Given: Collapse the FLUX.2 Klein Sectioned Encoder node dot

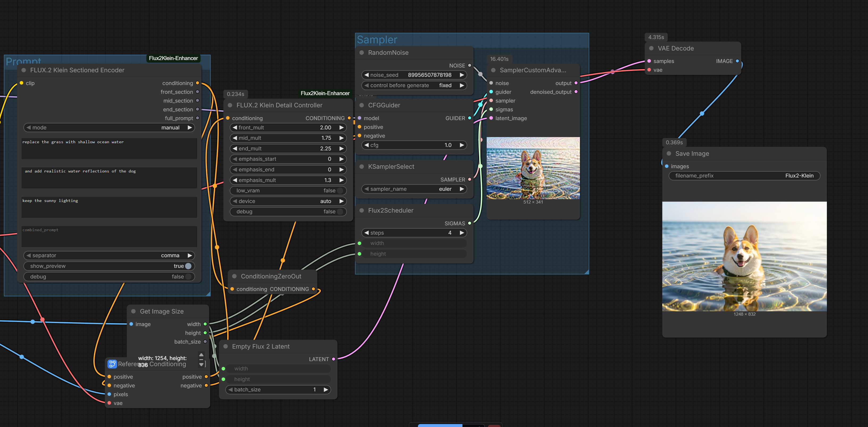Looking at the screenshot, I should (24, 70).
